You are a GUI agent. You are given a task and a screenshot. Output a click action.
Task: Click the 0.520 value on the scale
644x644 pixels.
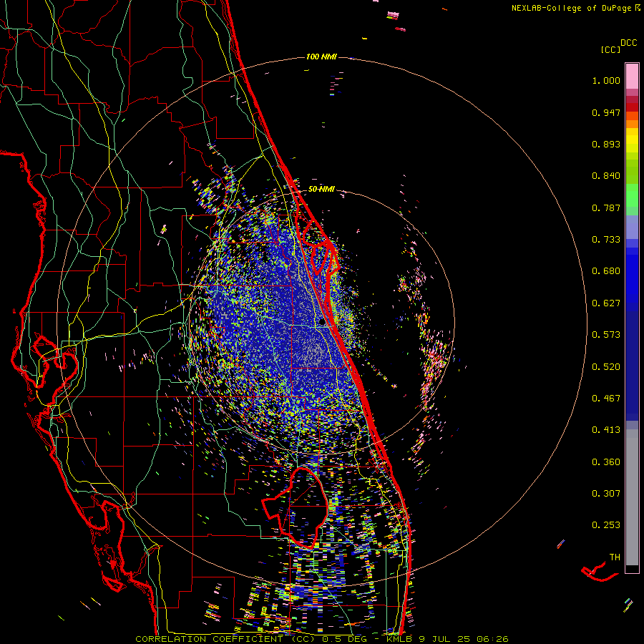606,367
